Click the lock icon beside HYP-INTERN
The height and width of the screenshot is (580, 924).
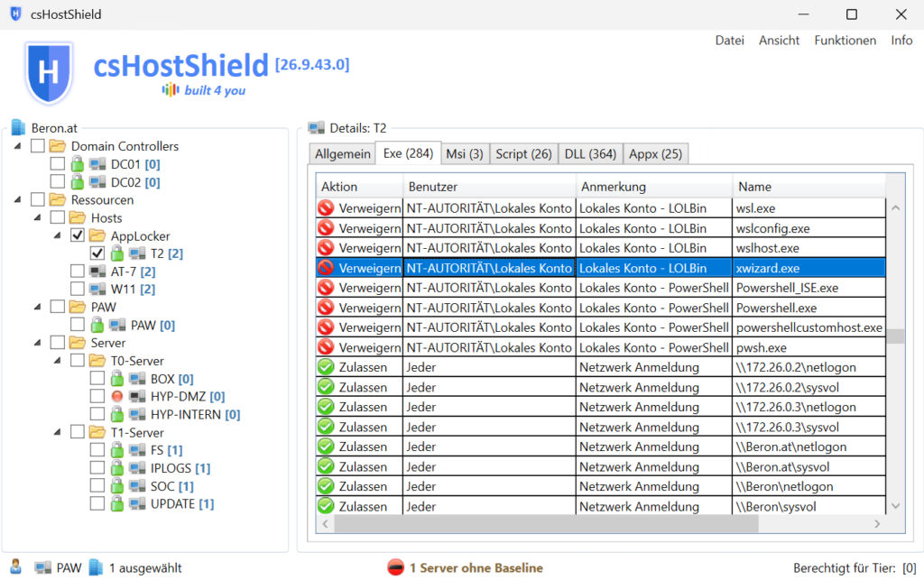click(117, 414)
